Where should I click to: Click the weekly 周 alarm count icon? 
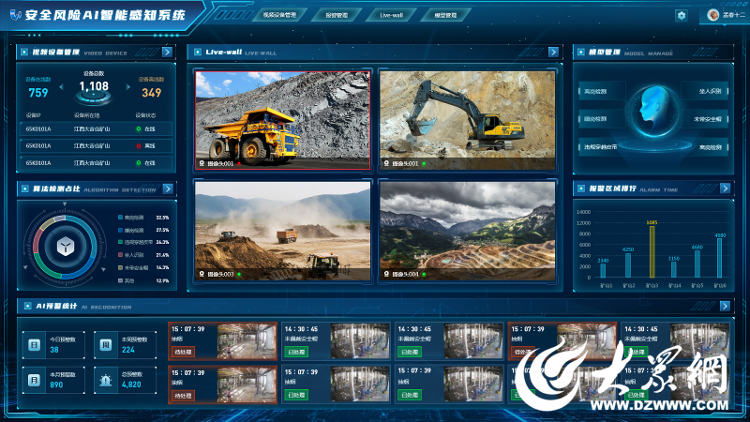coord(106,344)
